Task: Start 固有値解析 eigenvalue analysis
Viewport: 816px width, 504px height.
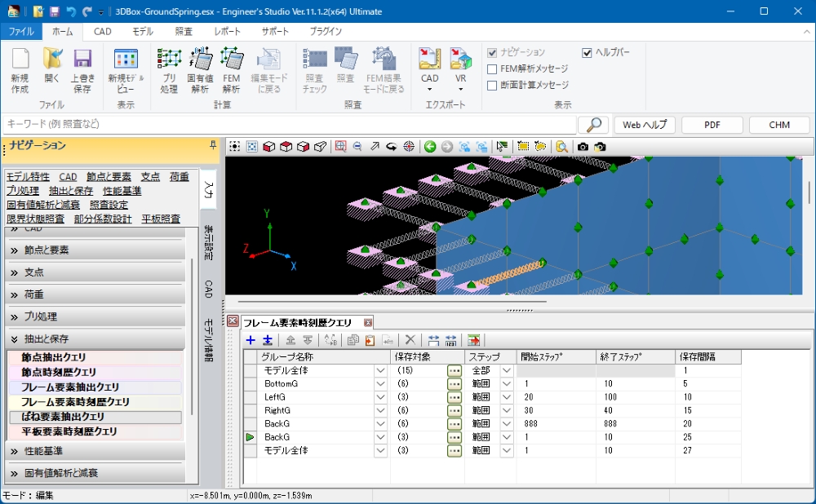Action: point(201,71)
